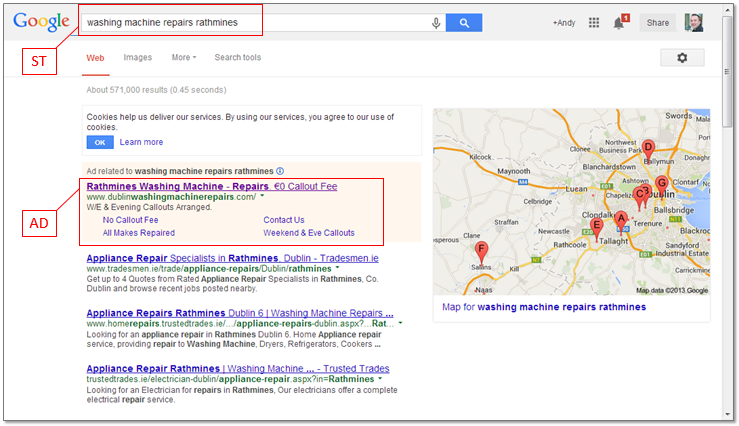Open the Google apps grid icon

pyautogui.click(x=594, y=23)
